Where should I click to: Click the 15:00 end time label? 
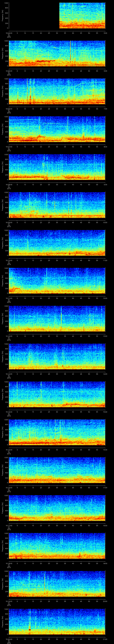tap(105, 412)
